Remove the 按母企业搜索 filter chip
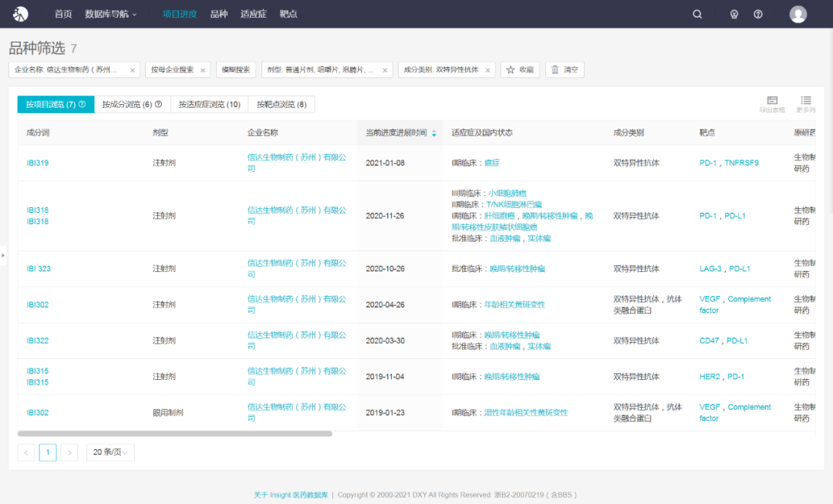833x504 pixels. click(x=202, y=70)
